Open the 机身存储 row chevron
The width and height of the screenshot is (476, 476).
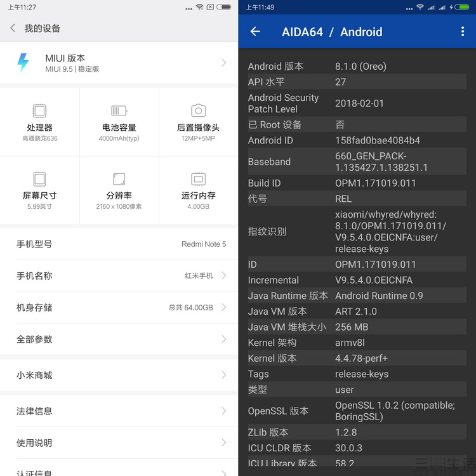click(x=224, y=307)
